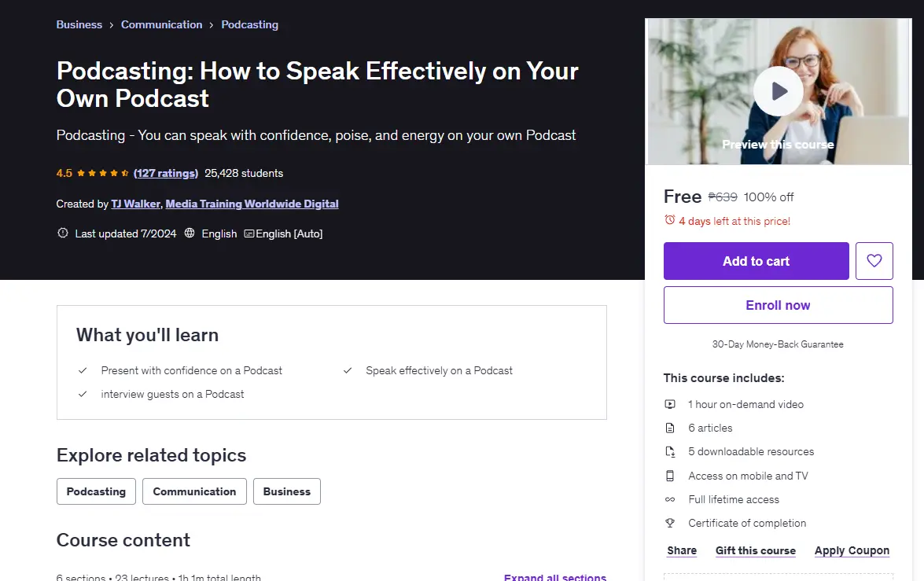Click the alarm clock icon near price
924x581 pixels.
point(669,220)
